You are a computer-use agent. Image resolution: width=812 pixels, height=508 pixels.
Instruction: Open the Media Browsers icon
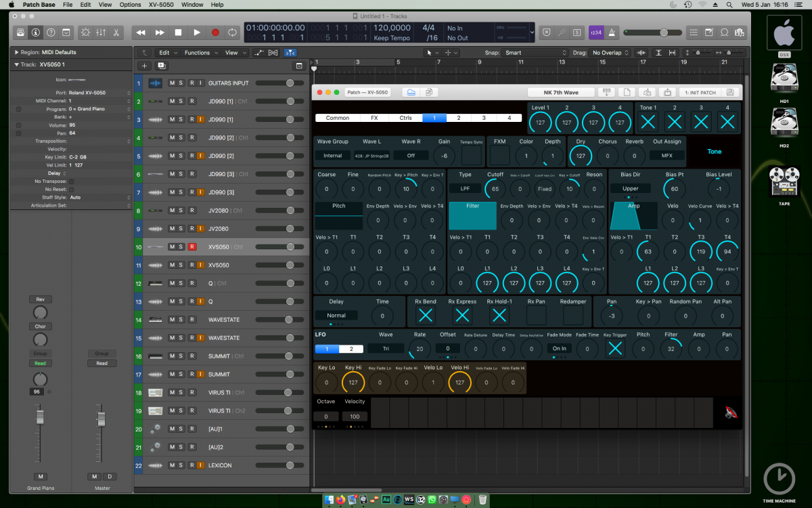[x=740, y=32]
